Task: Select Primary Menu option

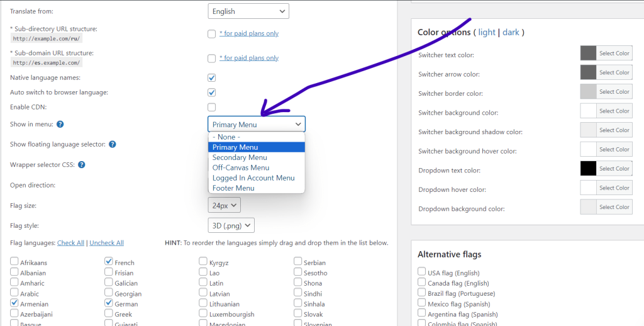Action: 257,147
